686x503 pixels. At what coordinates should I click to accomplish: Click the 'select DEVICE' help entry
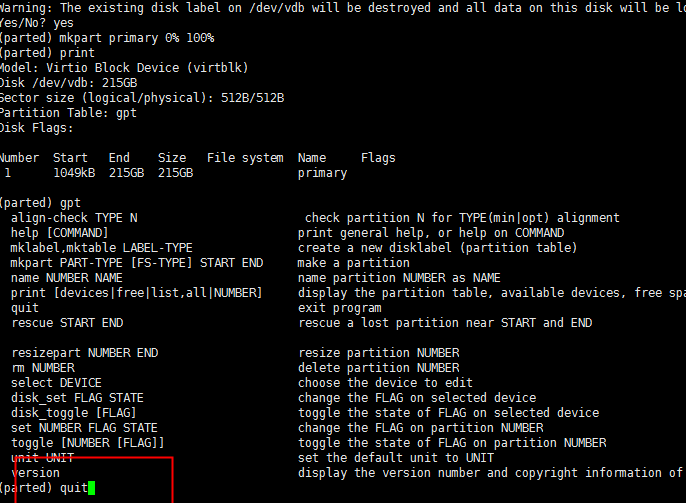(x=56, y=383)
